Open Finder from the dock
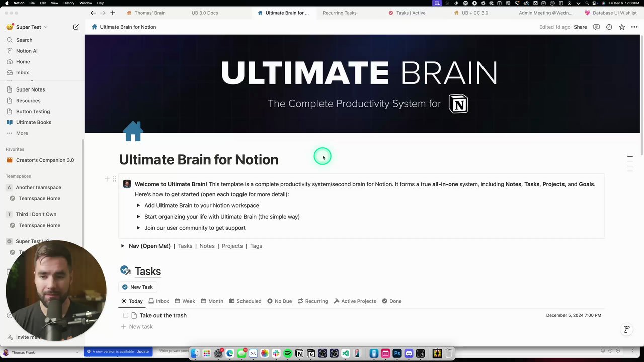This screenshot has width=644, height=362. (x=195, y=354)
